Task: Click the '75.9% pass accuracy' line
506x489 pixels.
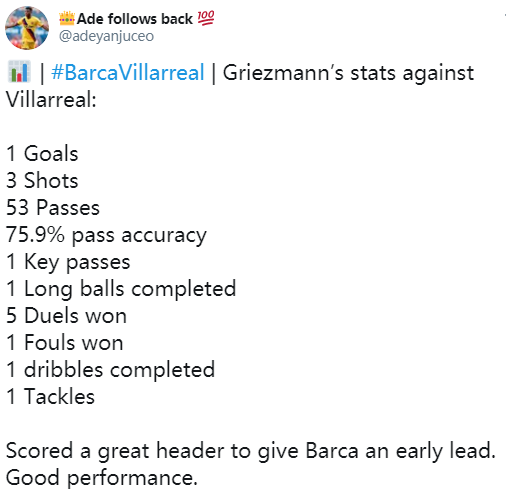Action: click(x=106, y=236)
